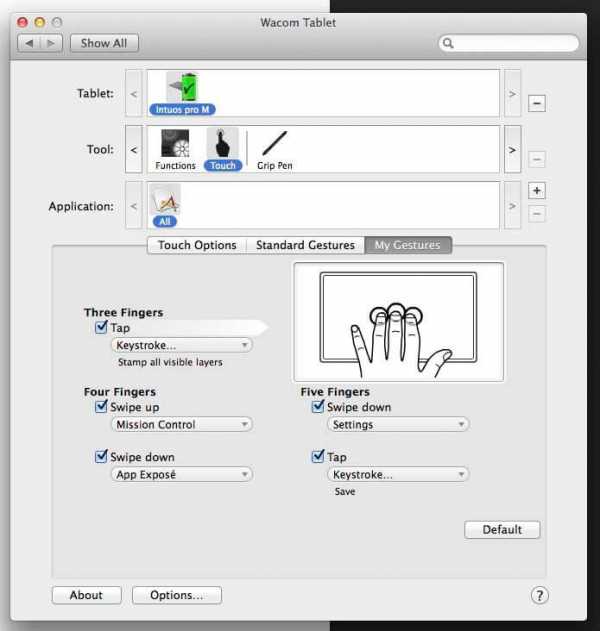Select the Functions tool icon
The image size is (600, 631).
tap(175, 150)
